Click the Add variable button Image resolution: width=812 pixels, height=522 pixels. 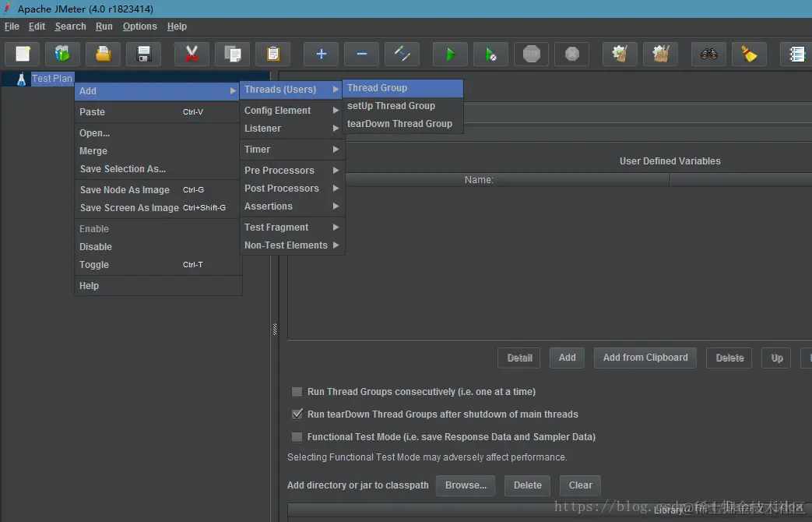coord(567,358)
